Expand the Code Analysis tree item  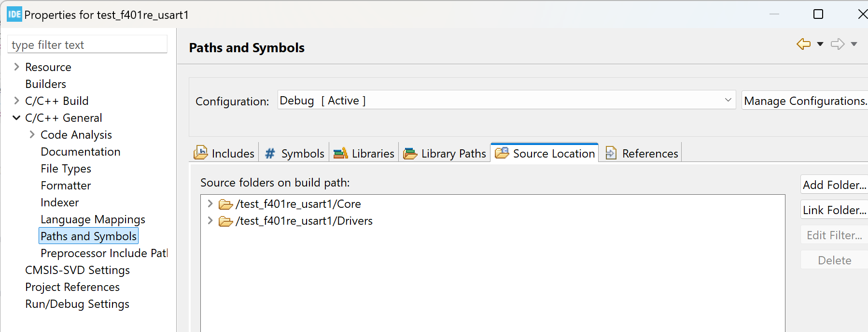pyautogui.click(x=32, y=134)
